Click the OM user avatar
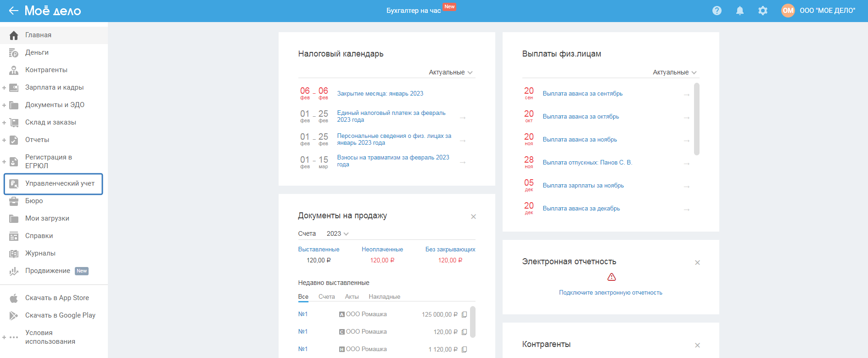 [x=788, y=11]
